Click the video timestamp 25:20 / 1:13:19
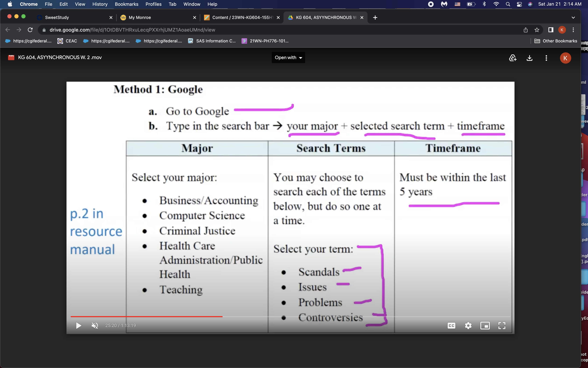The image size is (588, 368). click(x=121, y=325)
